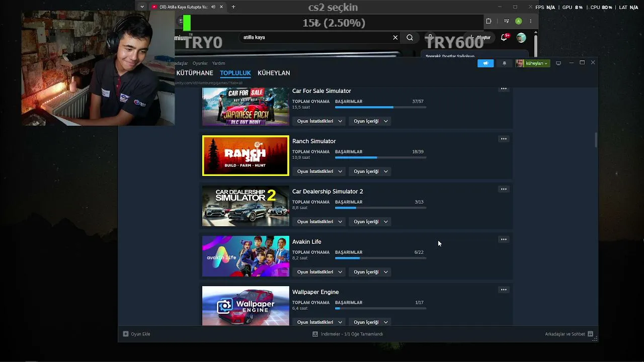Expand Oyun İçeriği for Ranch Simulator
Viewport: 644px width, 362px height.
coord(371,171)
